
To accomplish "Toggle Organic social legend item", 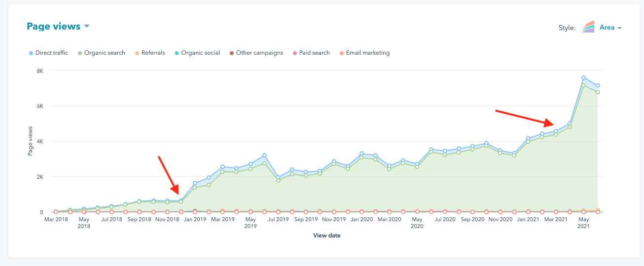I will (x=200, y=53).
